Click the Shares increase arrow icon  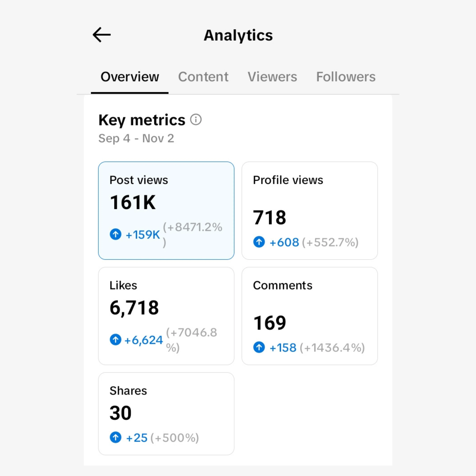116,437
